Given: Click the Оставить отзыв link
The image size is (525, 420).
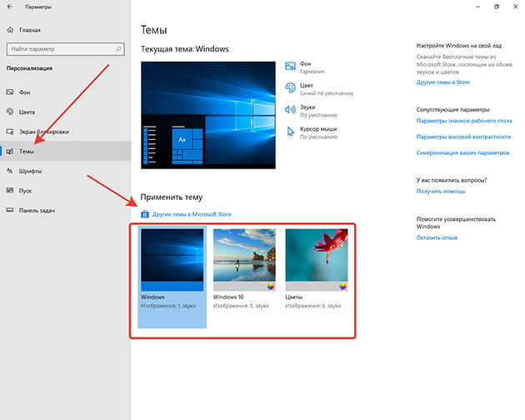Looking at the screenshot, I should click(437, 237).
